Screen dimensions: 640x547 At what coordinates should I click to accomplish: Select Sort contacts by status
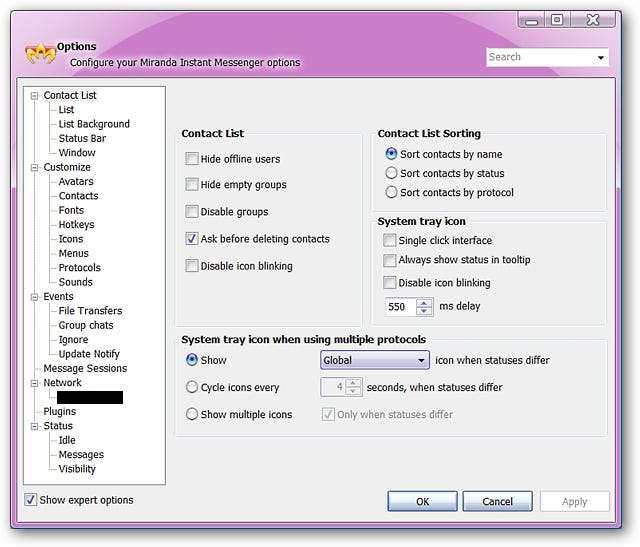click(391, 173)
